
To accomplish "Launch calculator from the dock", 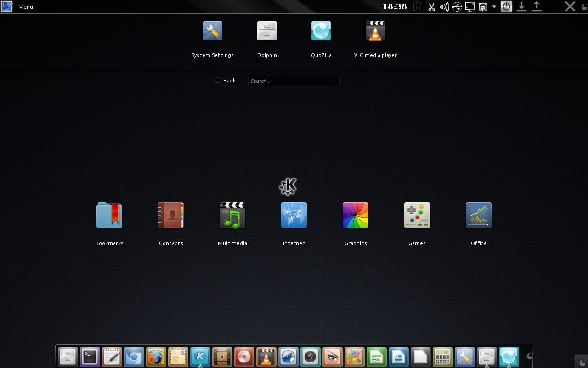I will [x=443, y=356].
